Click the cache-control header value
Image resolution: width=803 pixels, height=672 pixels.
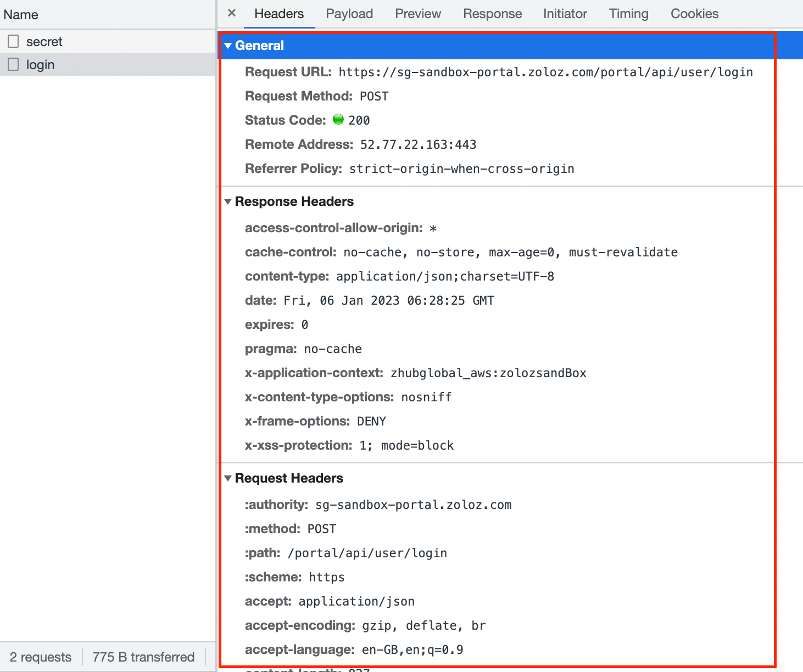point(510,252)
